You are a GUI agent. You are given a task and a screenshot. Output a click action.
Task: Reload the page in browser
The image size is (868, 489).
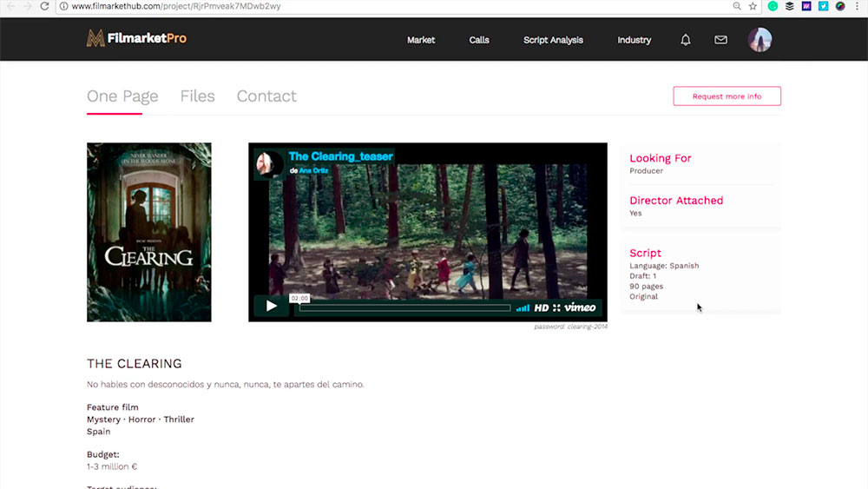tap(45, 6)
